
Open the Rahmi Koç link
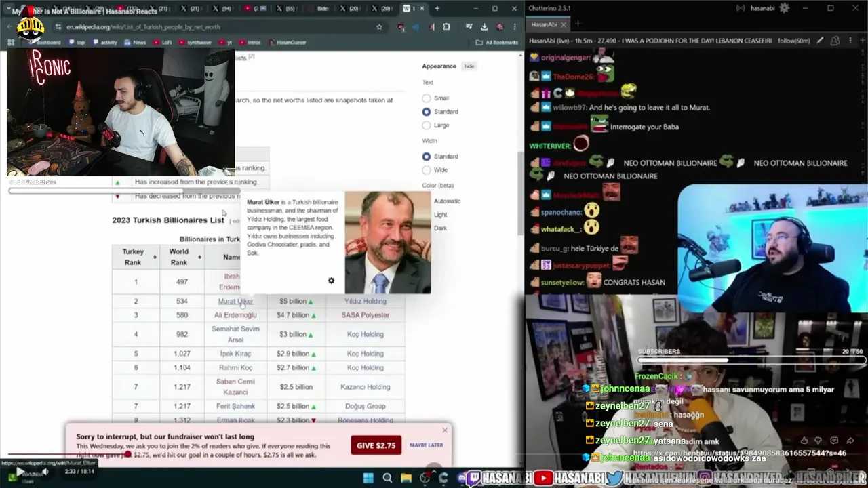click(x=235, y=367)
